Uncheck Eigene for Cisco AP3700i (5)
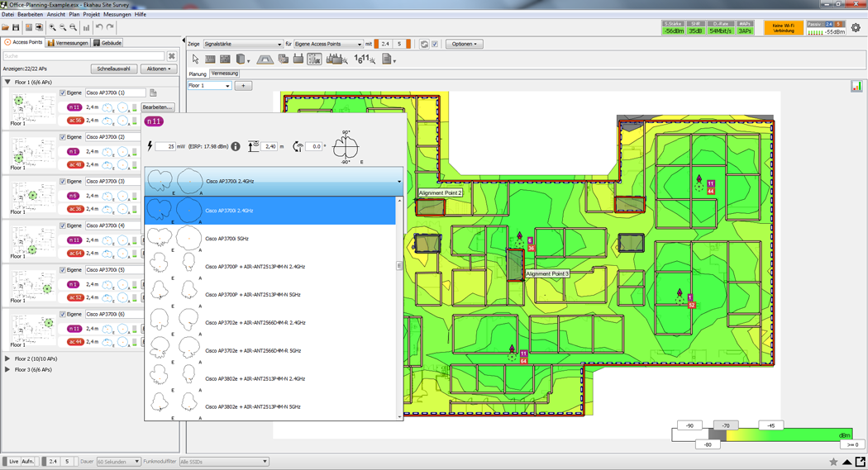This screenshot has height=470, width=868. coord(63,270)
